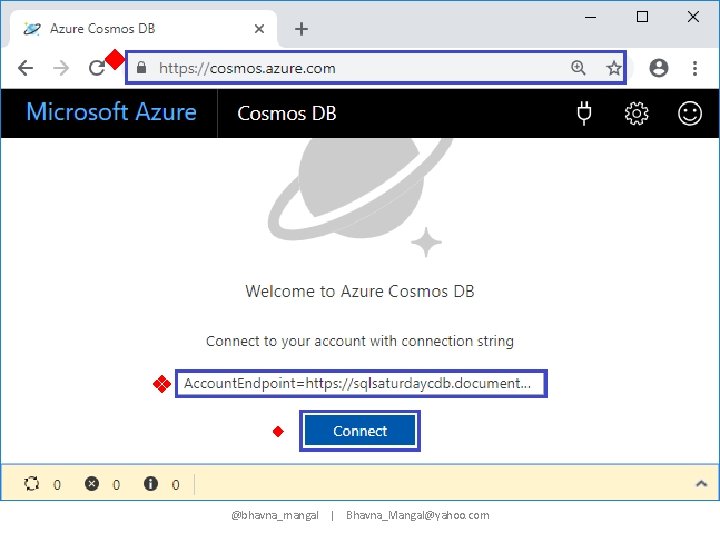Reload the page with the refresh icon

point(96,68)
